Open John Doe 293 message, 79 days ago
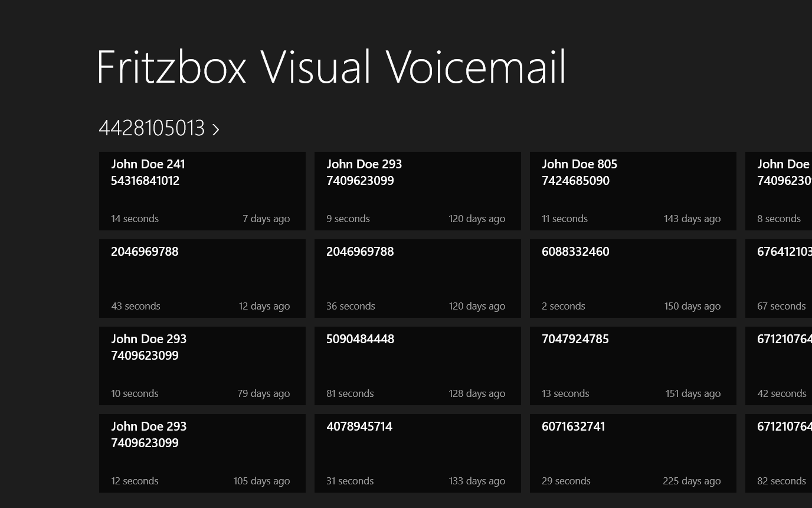 tap(202, 366)
